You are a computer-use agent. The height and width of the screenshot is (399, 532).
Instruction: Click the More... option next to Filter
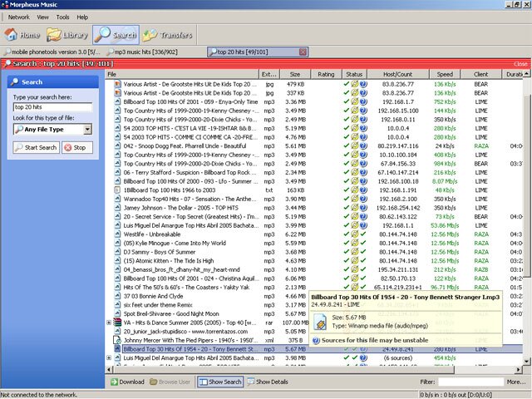tap(516, 382)
